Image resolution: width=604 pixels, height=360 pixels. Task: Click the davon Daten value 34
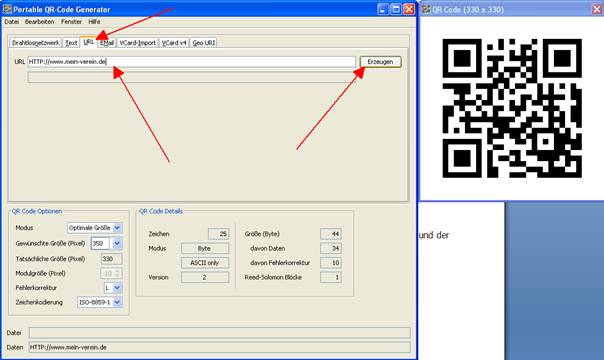click(331, 248)
